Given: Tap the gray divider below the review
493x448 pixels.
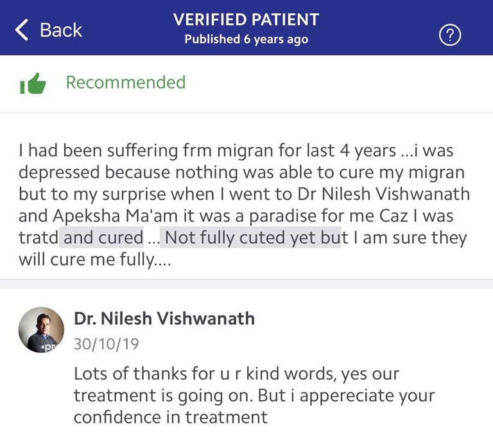Looking at the screenshot, I should (246, 284).
